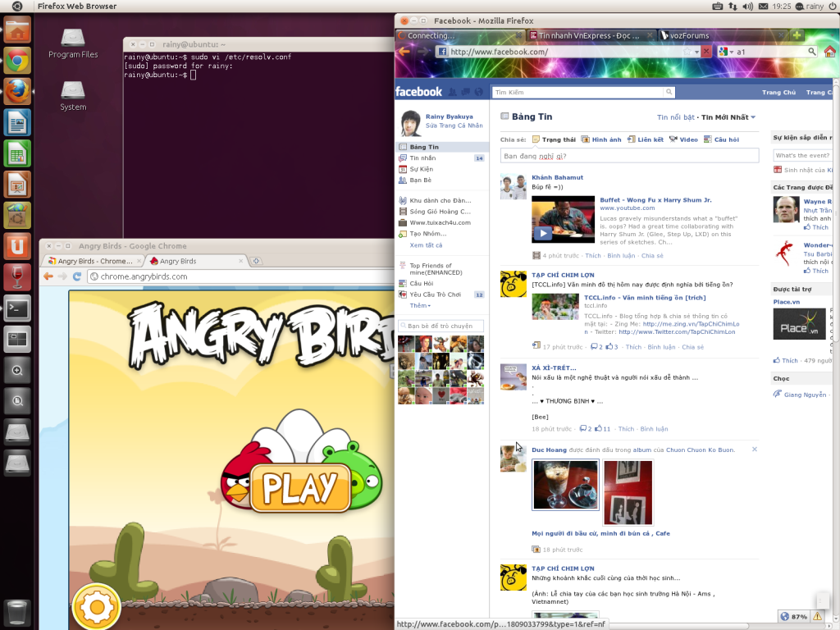Screen dimensions: 840x630
Task: Click the back arrow in Chrome
Action: 48,276
